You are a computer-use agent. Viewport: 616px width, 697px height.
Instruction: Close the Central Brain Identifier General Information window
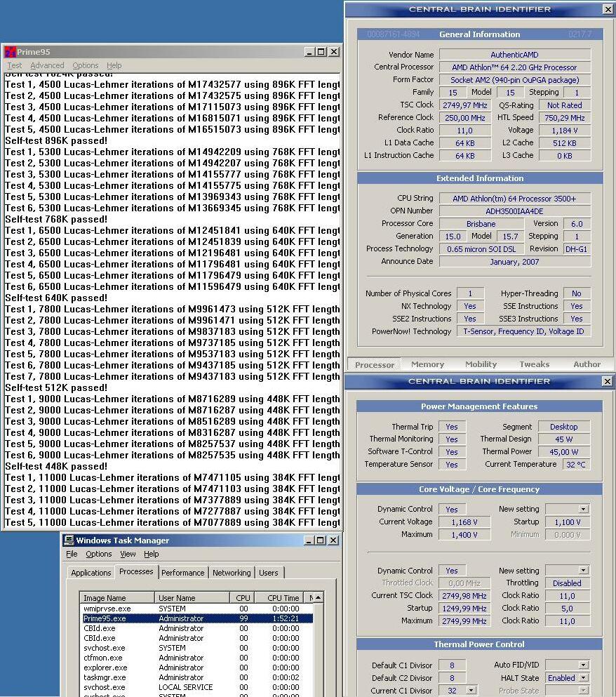(607, 9)
